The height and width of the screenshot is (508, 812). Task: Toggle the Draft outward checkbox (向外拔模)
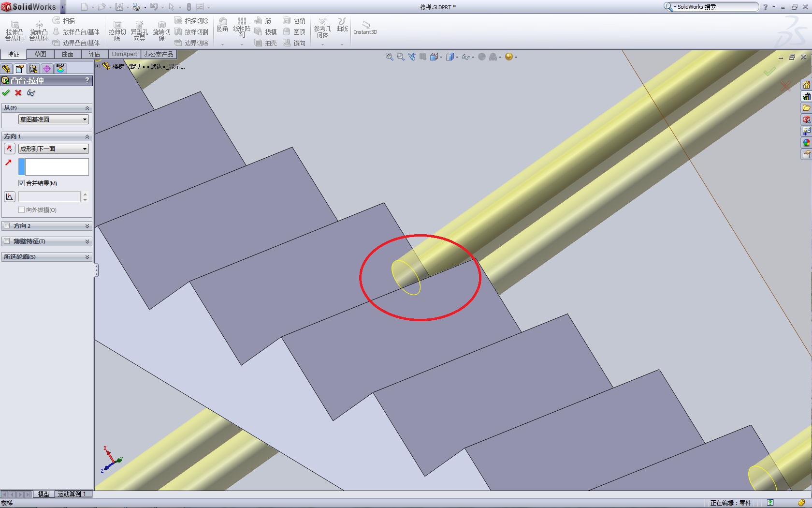tap(21, 209)
